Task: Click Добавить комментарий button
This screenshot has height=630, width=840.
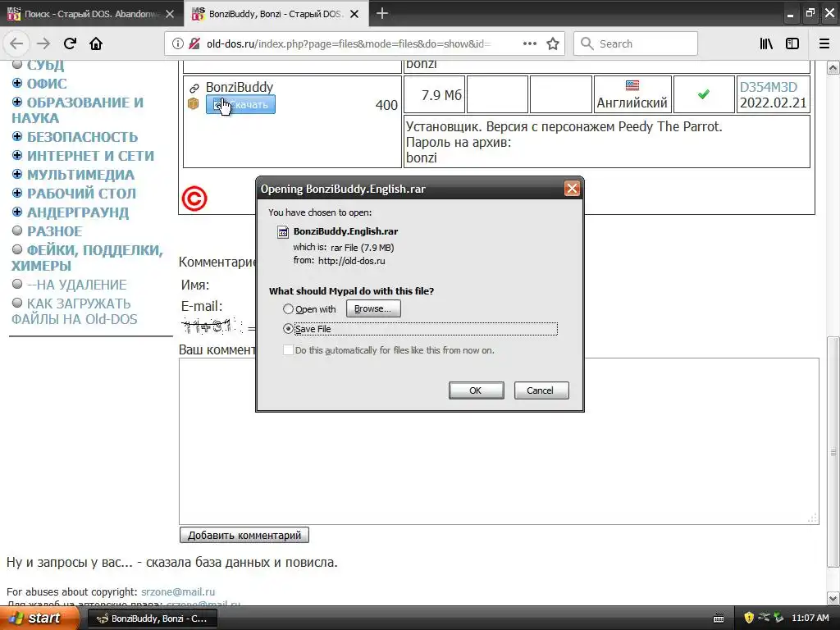Action: 244,535
